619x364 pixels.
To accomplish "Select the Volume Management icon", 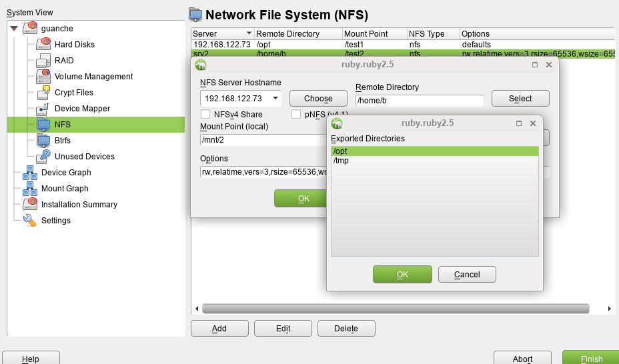I will (x=43, y=77).
